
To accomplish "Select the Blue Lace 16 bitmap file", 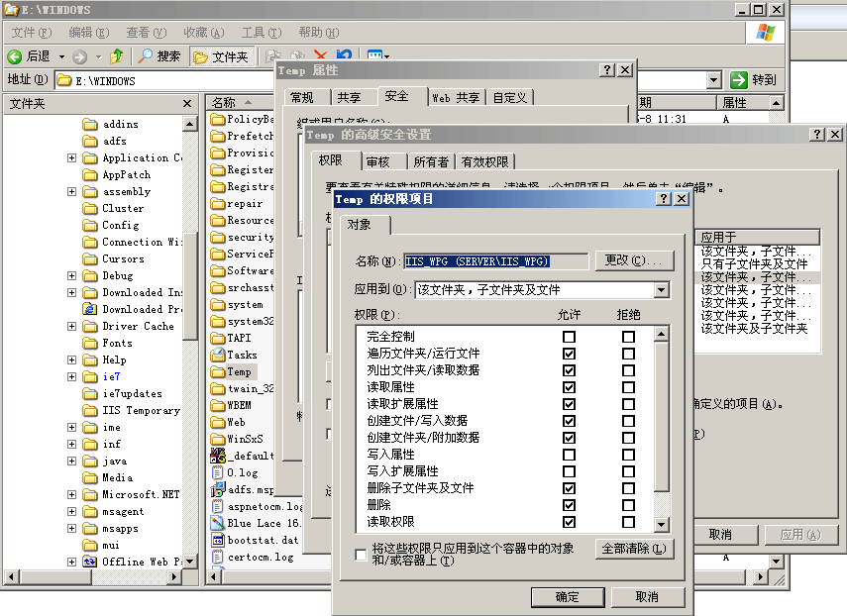I will tap(255, 523).
